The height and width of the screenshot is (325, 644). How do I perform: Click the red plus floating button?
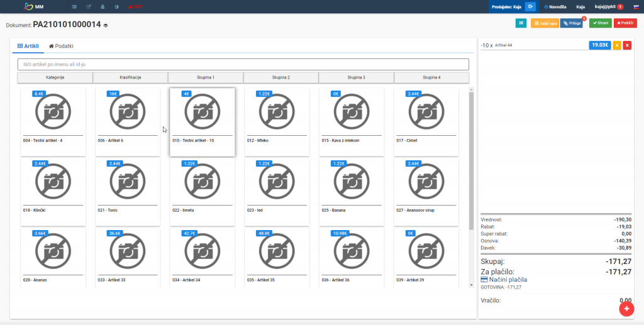point(626,309)
